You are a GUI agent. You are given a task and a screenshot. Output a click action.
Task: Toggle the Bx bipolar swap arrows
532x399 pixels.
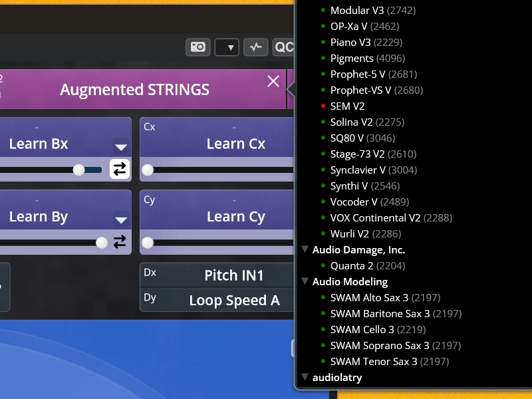click(x=120, y=169)
